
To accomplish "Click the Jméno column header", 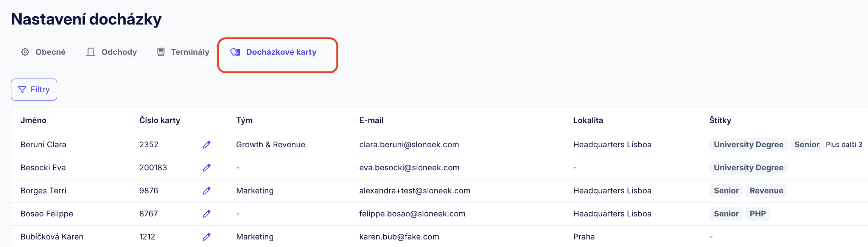I will click(34, 120).
